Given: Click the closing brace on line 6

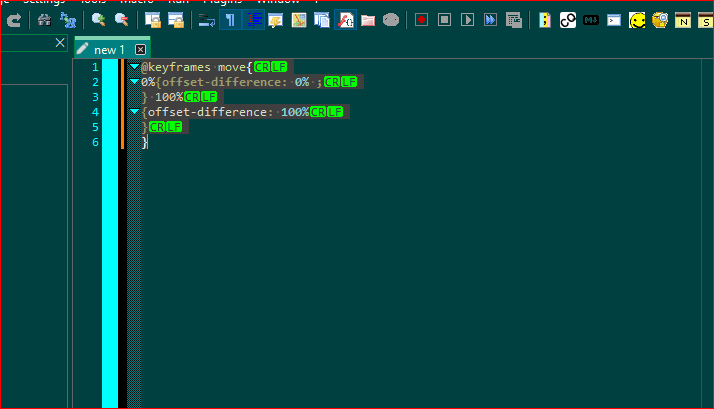Looking at the screenshot, I should (x=144, y=142).
